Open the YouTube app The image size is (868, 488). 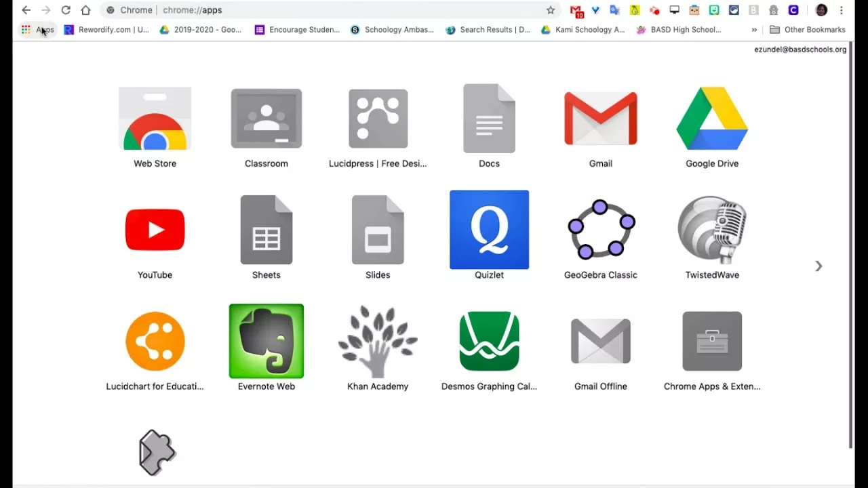tap(155, 230)
